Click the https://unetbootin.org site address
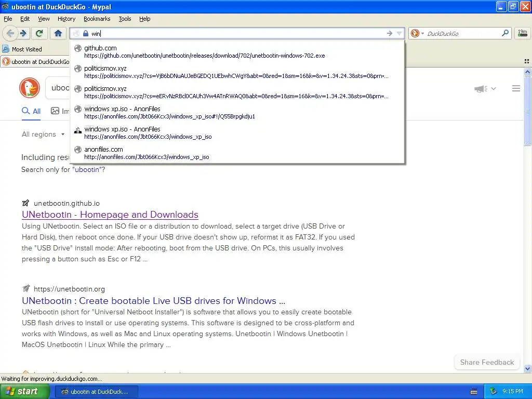Viewport: 532px width, 399px height. (x=69, y=289)
